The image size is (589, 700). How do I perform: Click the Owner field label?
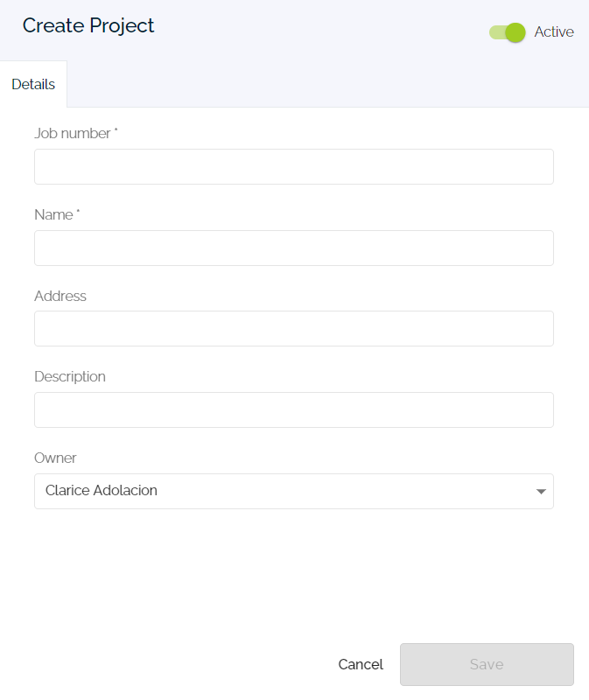tap(53, 458)
